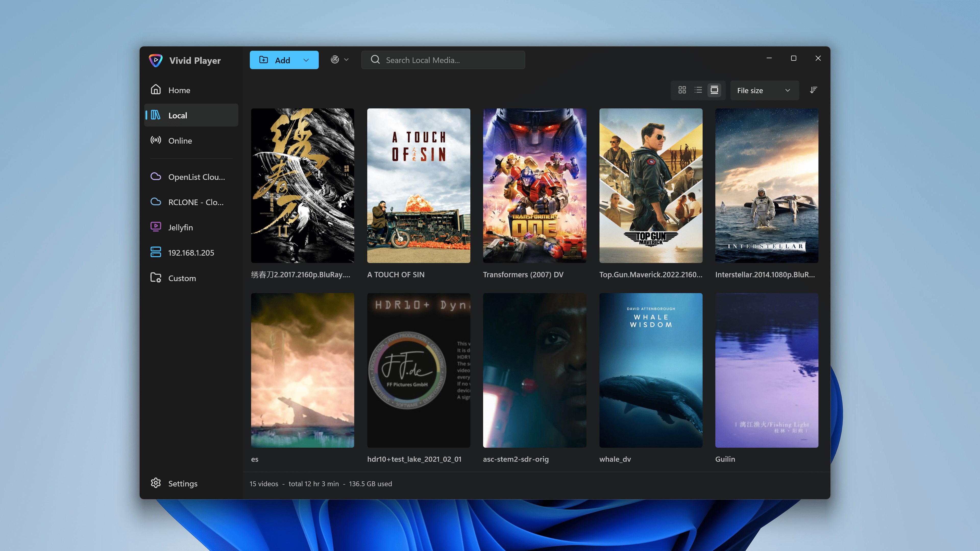
Task: Select the Local library icon
Action: point(156,115)
